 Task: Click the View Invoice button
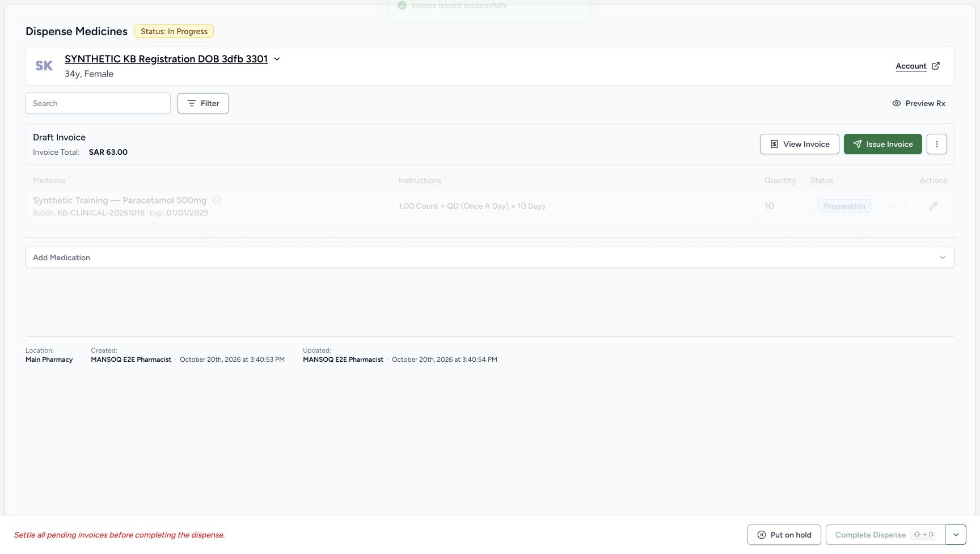pos(800,144)
